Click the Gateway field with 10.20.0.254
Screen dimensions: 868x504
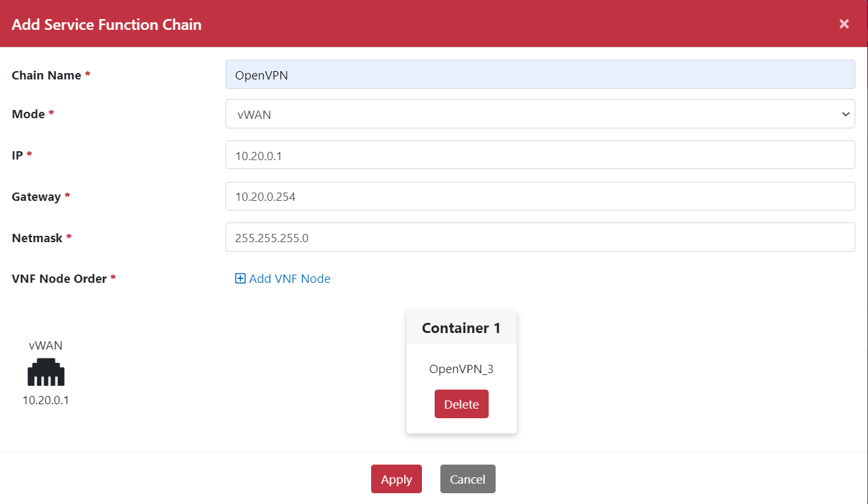[x=540, y=196]
